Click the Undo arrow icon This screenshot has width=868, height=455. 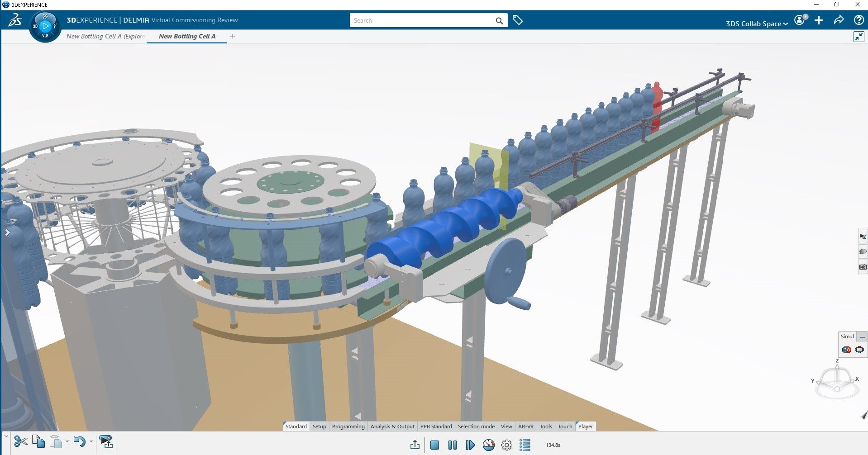click(79, 441)
